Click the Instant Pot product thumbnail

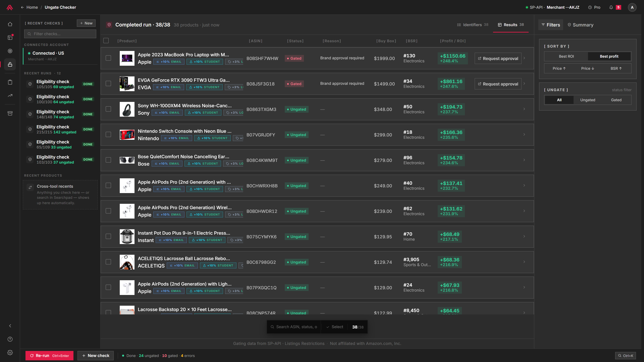coord(127,237)
